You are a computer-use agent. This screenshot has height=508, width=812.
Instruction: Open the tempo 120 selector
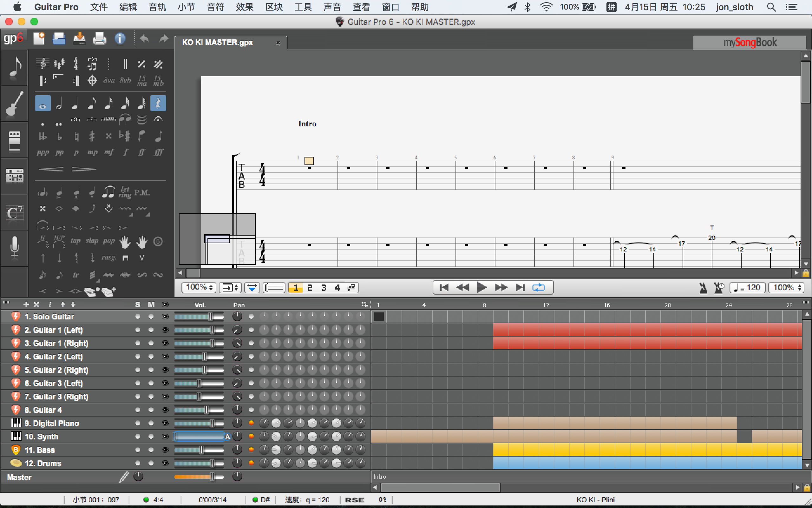tap(747, 288)
